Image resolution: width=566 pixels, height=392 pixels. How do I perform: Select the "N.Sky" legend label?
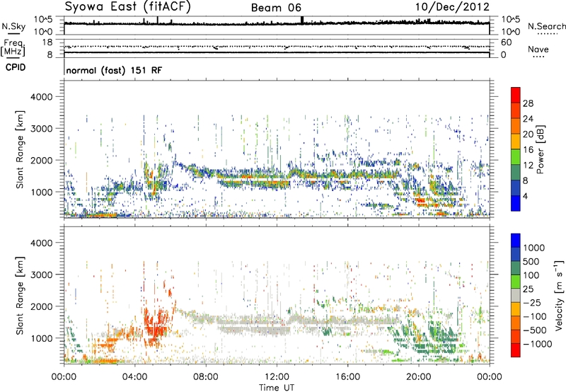[13, 27]
